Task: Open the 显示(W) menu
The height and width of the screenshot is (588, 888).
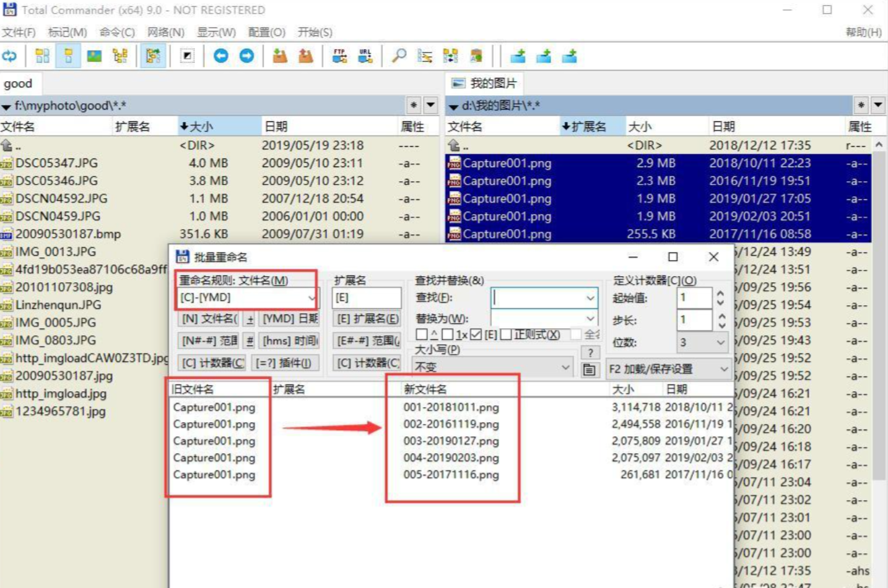Action: (216, 32)
